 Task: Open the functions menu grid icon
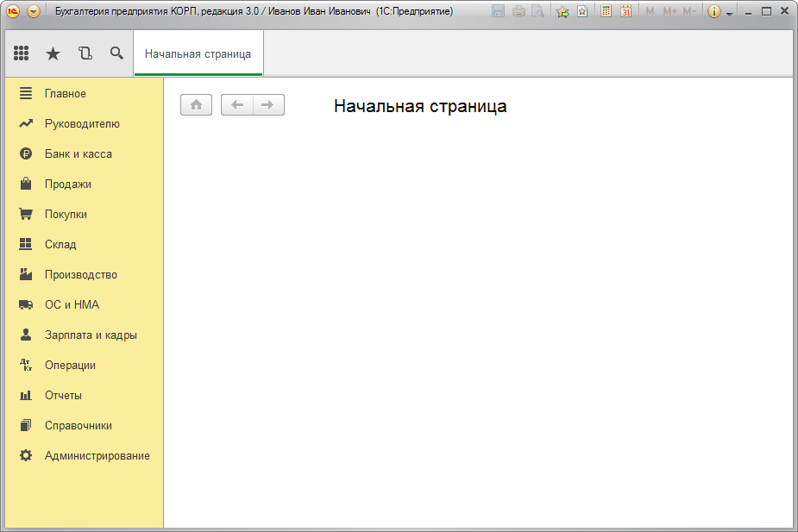pyautogui.click(x=22, y=53)
